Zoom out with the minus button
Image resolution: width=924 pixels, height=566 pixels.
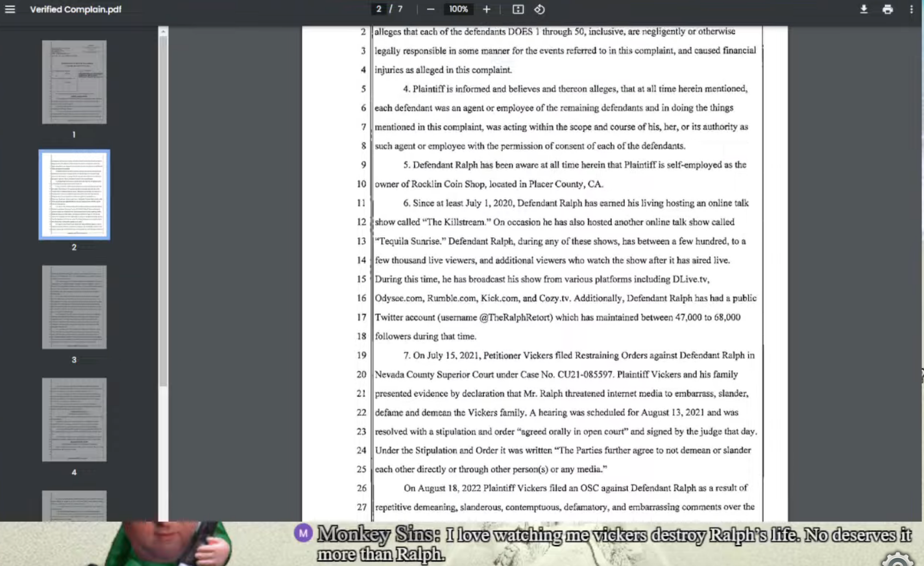[430, 9]
